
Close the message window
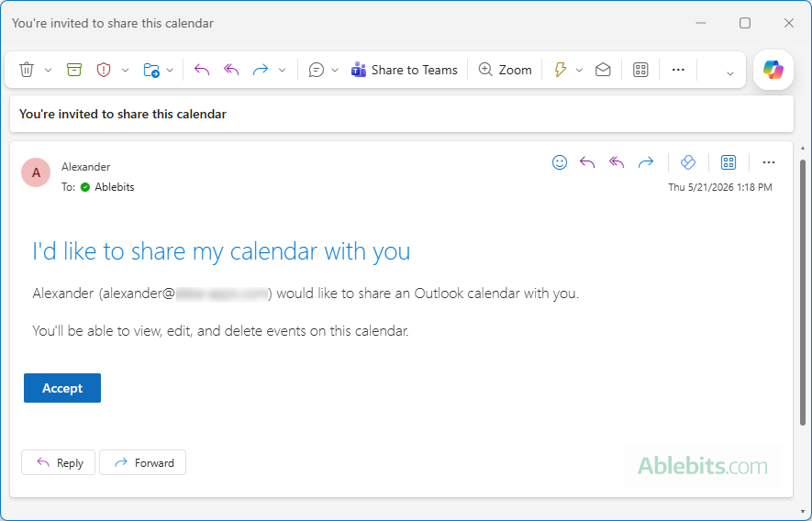[789, 23]
